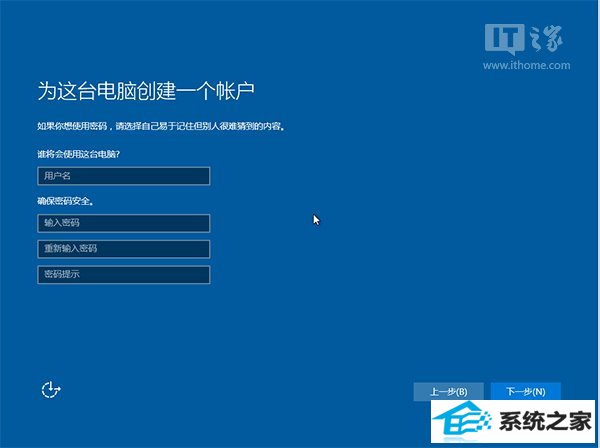Click the 用户名 username field
This screenshot has width=600, height=448.
(124, 176)
